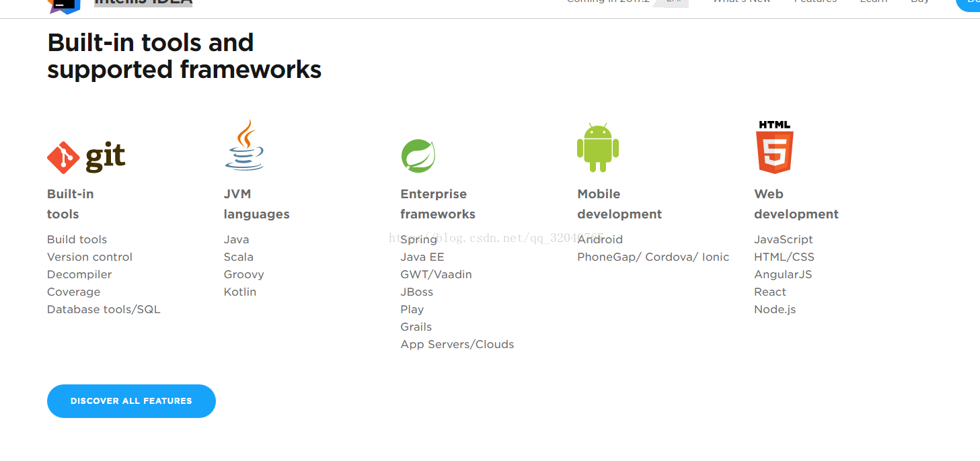980x461 pixels.
Task: Open Discover All Features button
Action: (131, 401)
